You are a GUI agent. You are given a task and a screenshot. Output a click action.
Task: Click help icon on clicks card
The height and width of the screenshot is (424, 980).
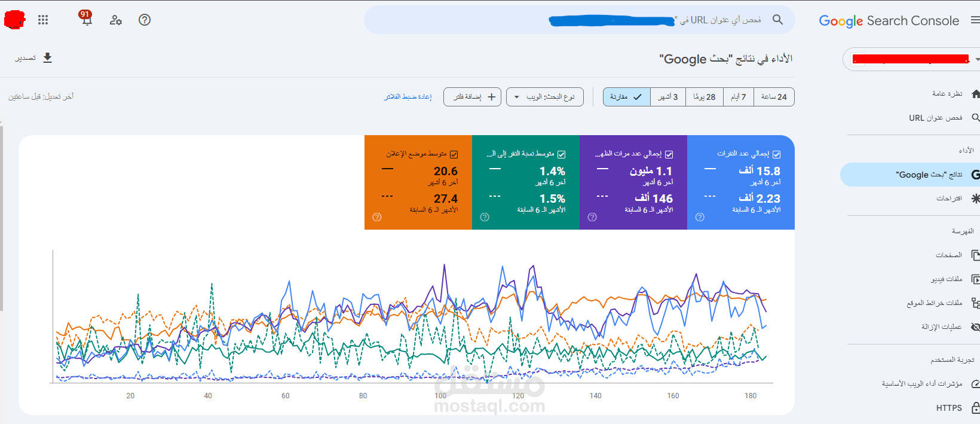700,217
